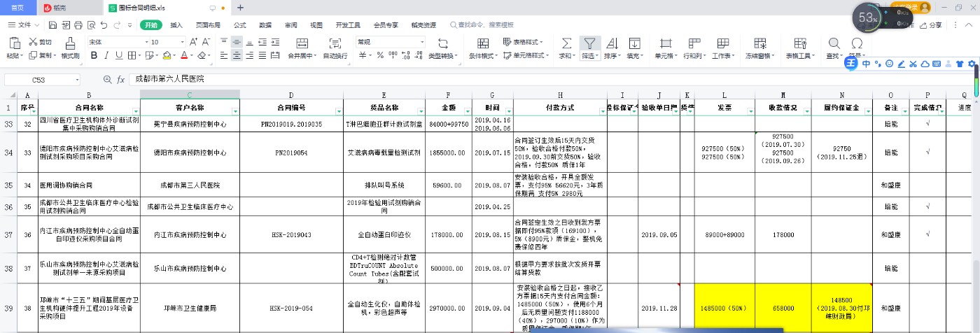
Task: Toggle Italic formatting
Action: (x=106, y=55)
